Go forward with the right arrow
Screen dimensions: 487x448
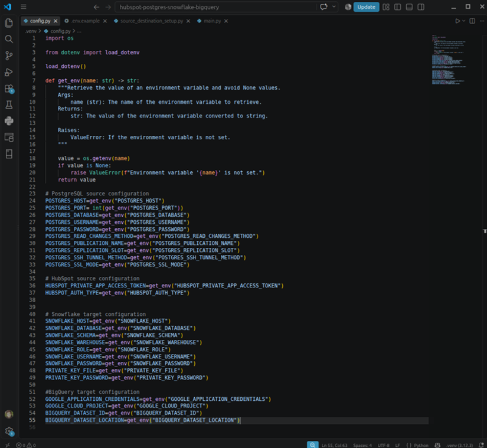click(x=108, y=7)
